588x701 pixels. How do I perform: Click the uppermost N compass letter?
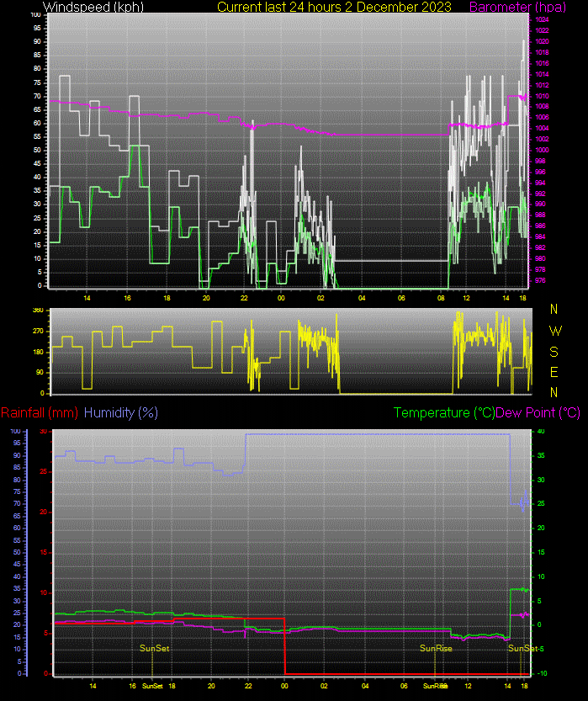click(x=554, y=310)
